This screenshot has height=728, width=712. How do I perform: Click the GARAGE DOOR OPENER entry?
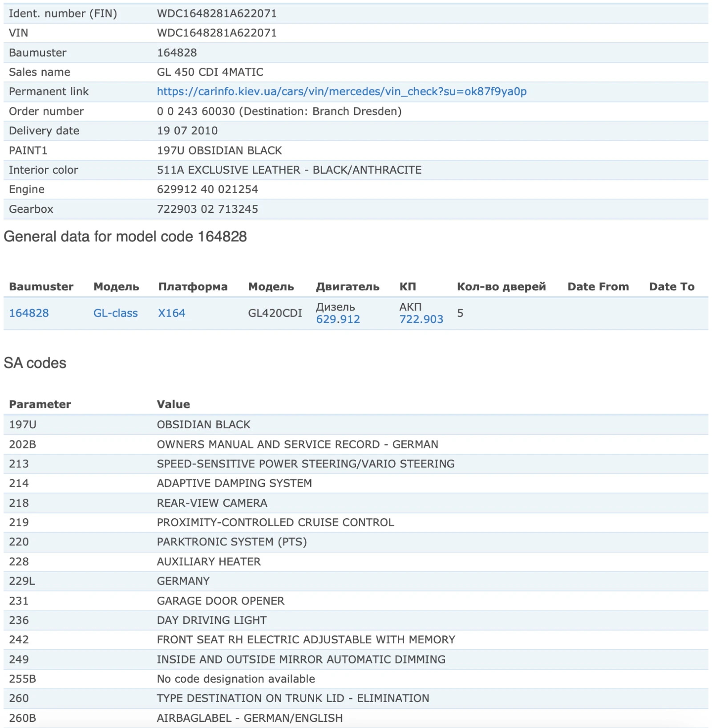click(x=220, y=601)
